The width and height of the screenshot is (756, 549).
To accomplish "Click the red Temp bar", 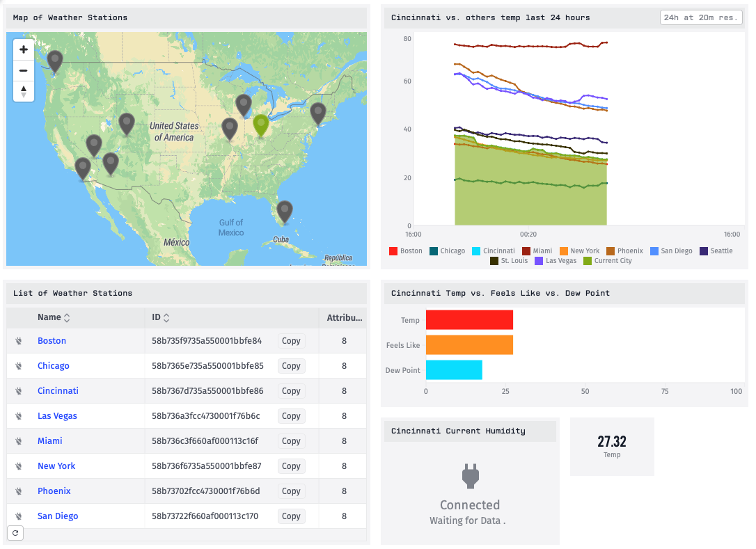I will [469, 320].
